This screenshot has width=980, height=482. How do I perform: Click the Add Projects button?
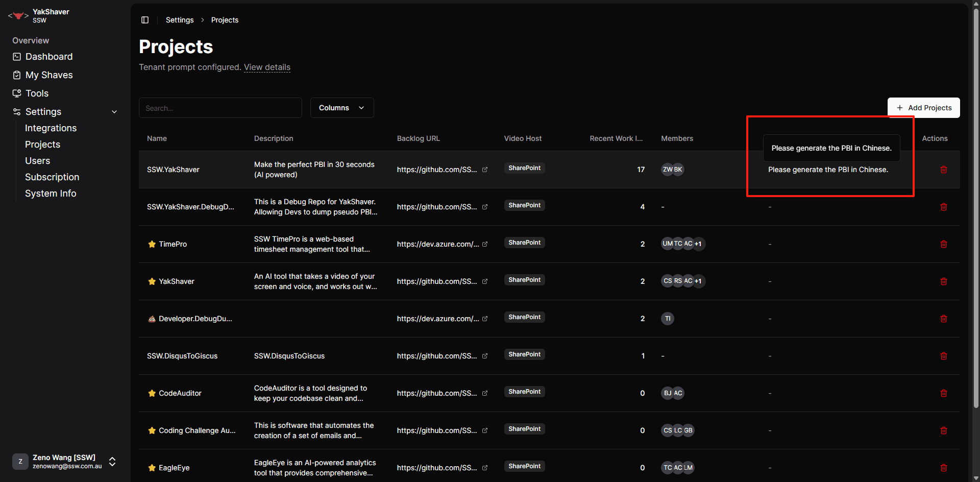923,108
